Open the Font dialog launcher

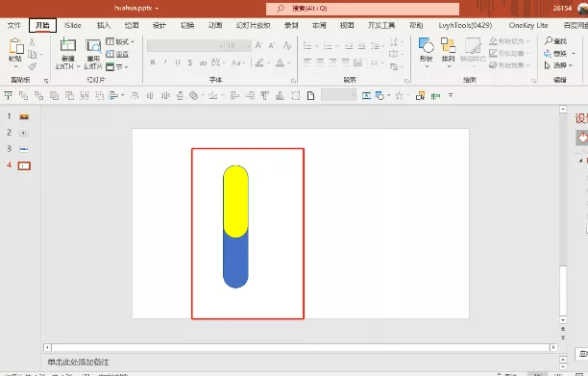(293, 81)
